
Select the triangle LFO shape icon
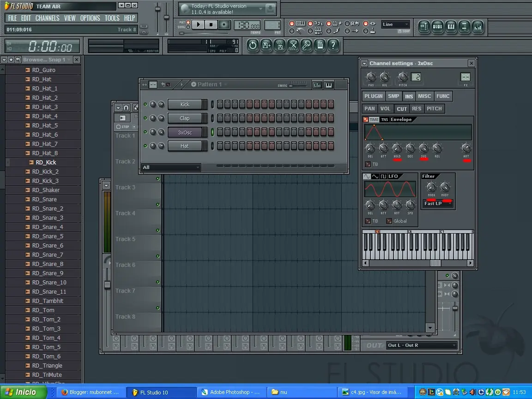click(x=375, y=176)
